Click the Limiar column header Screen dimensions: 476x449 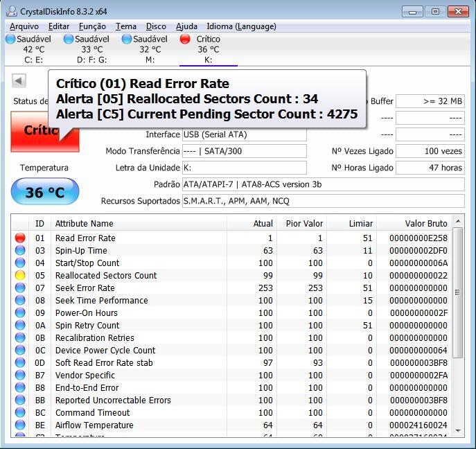[351, 223]
